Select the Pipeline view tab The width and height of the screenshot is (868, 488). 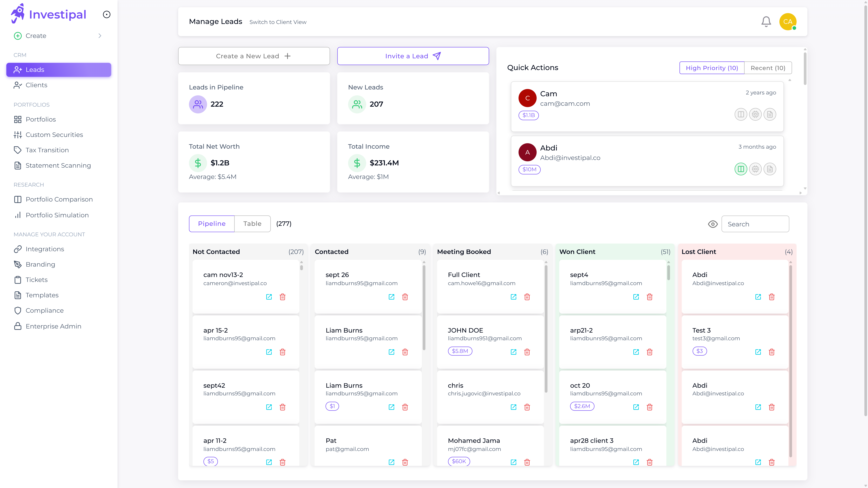(212, 224)
